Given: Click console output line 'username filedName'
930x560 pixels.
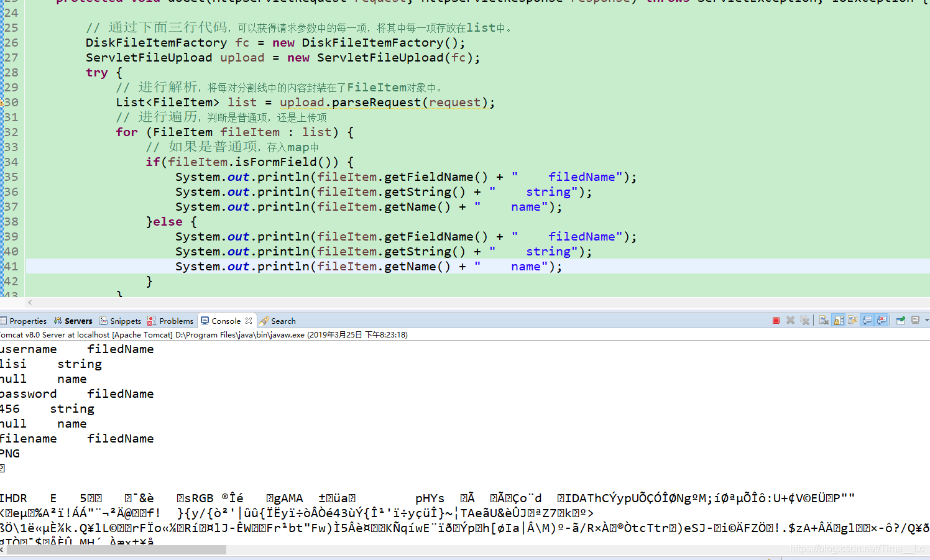Looking at the screenshot, I should [76, 349].
